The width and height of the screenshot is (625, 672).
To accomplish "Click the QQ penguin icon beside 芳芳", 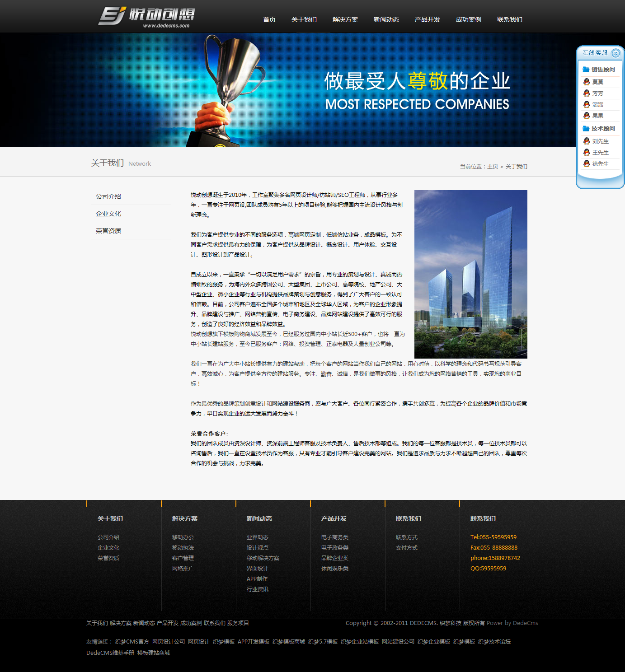I will click(587, 93).
